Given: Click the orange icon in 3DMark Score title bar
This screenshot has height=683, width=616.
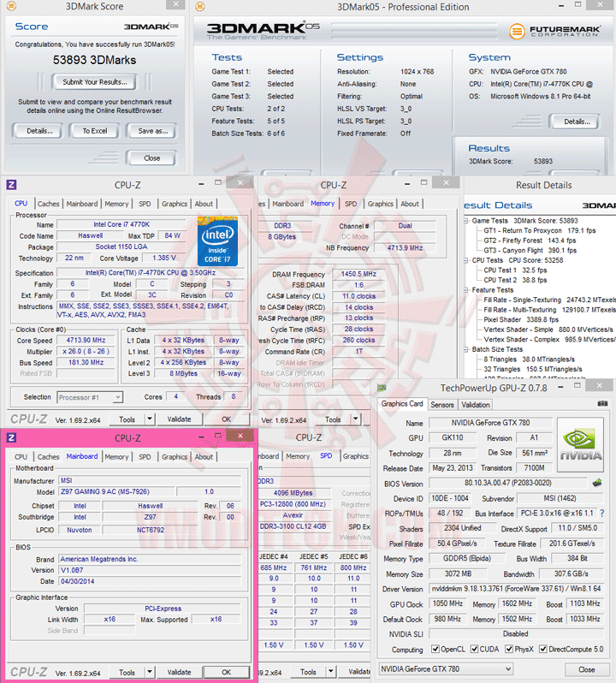Looking at the screenshot, I should (x=11, y=6).
